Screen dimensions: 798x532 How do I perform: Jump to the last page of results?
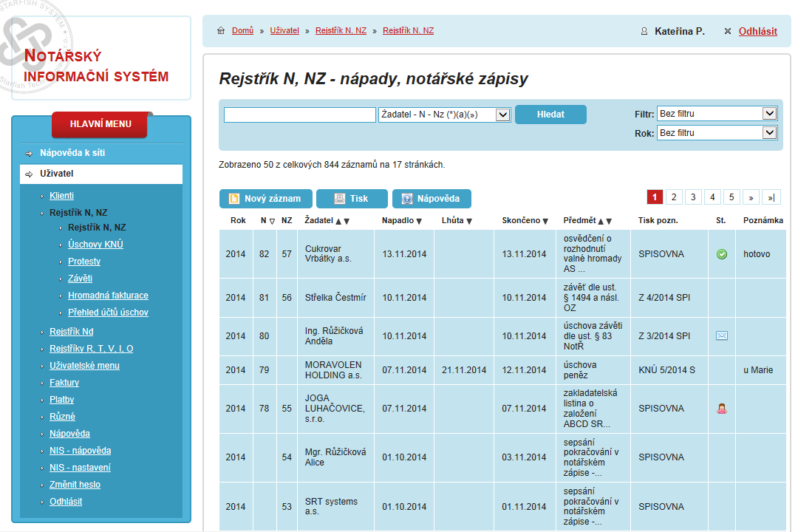[x=771, y=197]
